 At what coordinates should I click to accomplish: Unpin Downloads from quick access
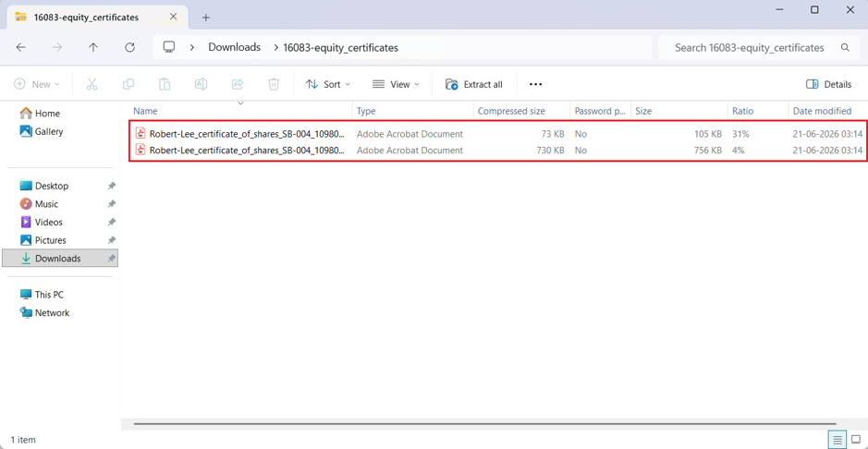[111, 259]
